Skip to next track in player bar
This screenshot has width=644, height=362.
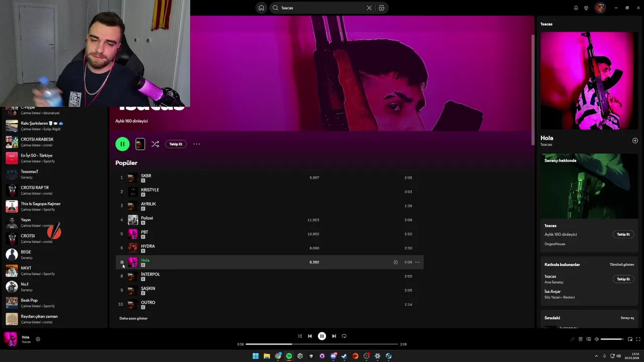pyautogui.click(x=334, y=336)
